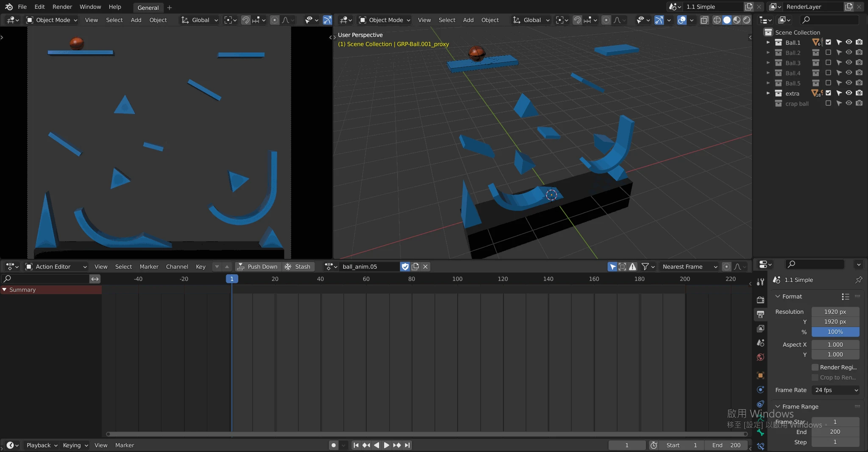Screen dimensions: 868x452
Task: Enable Render Region checkbox
Action: point(815,367)
